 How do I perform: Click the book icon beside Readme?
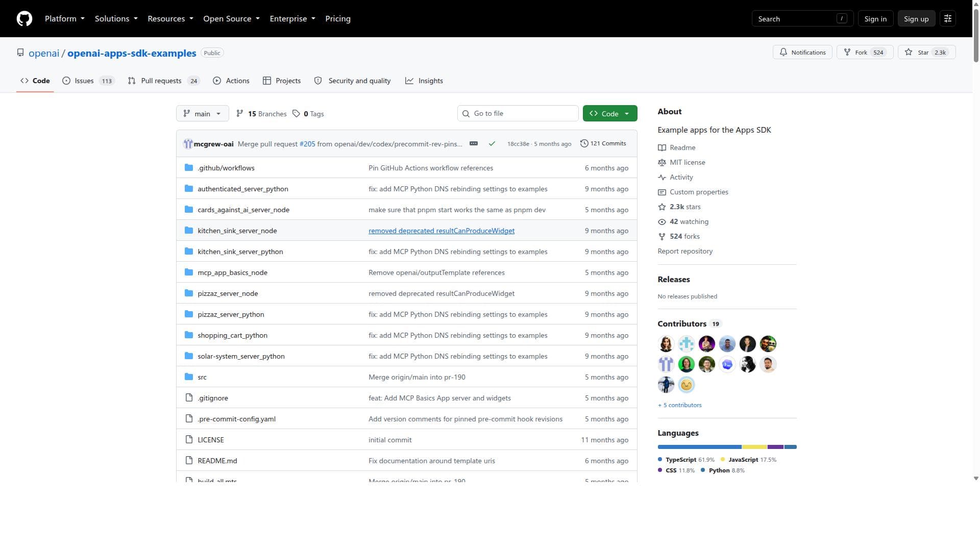662,148
